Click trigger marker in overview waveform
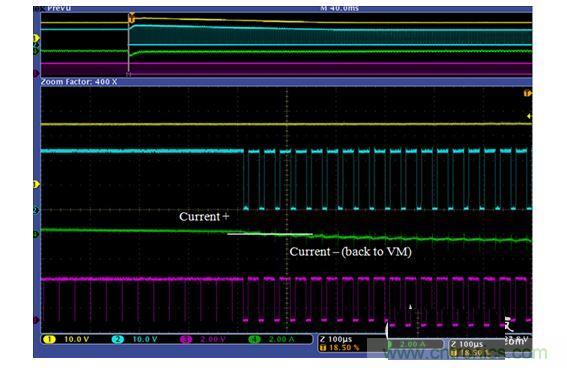Image resolution: width=567 pixels, height=368 pixels. (132, 17)
